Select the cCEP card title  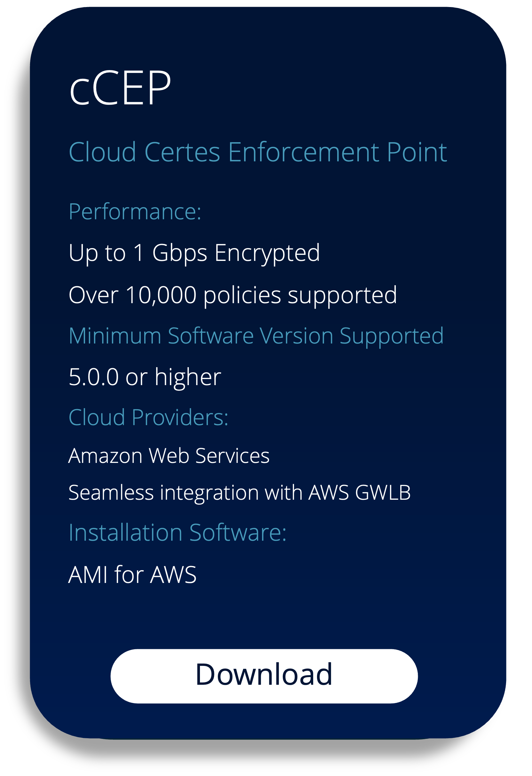click(120, 88)
